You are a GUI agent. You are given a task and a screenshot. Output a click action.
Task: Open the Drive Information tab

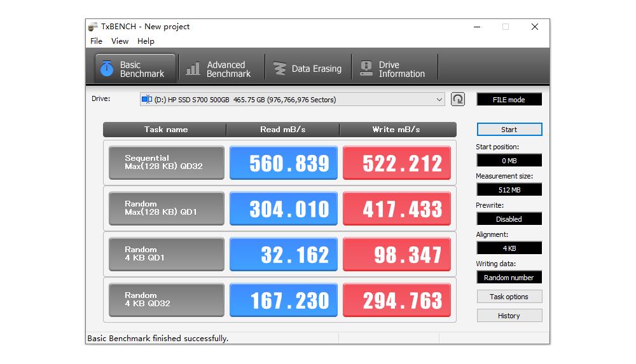pos(394,69)
